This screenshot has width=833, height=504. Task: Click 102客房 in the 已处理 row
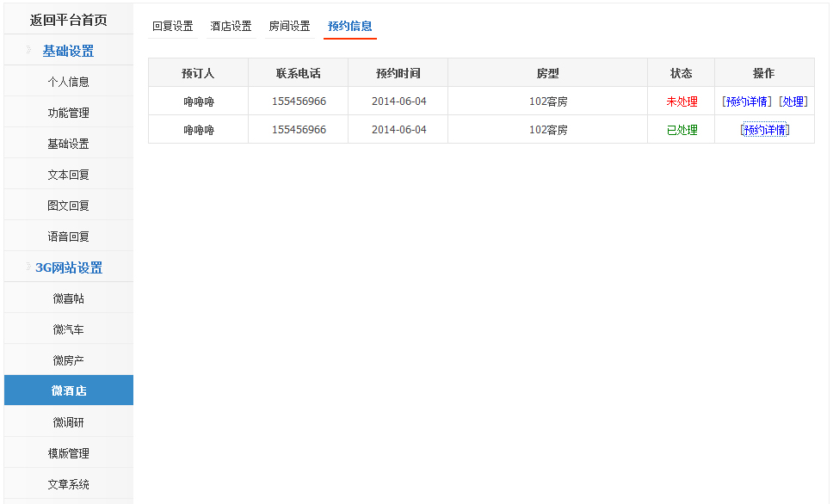tap(548, 130)
